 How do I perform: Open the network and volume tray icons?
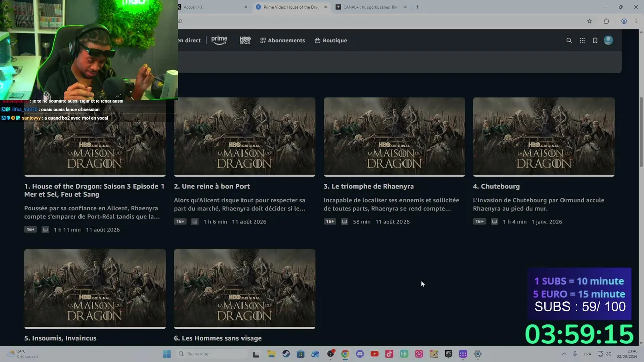click(x=603, y=354)
